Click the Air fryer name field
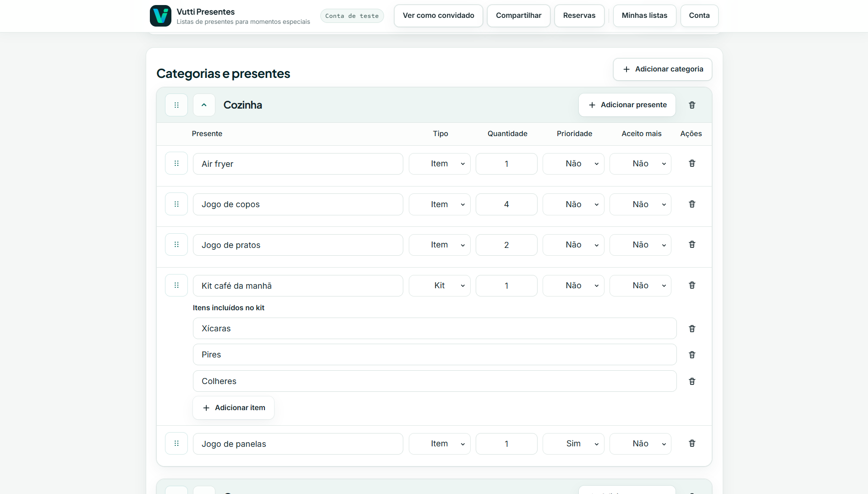Image resolution: width=868 pixels, height=494 pixels. [x=298, y=164]
